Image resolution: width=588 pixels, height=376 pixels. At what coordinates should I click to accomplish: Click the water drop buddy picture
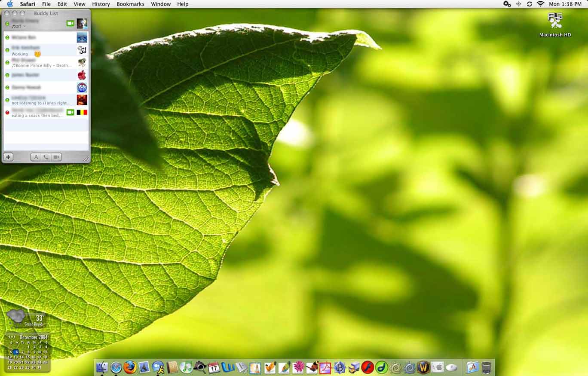82,37
